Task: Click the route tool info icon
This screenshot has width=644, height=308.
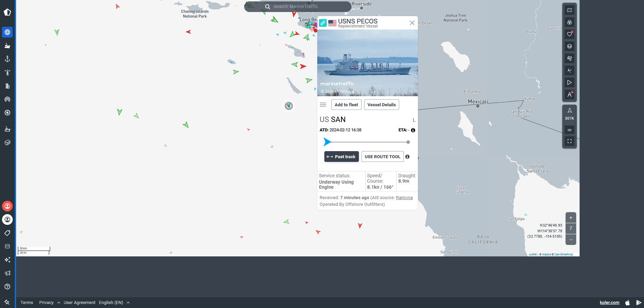Action: coord(408,157)
